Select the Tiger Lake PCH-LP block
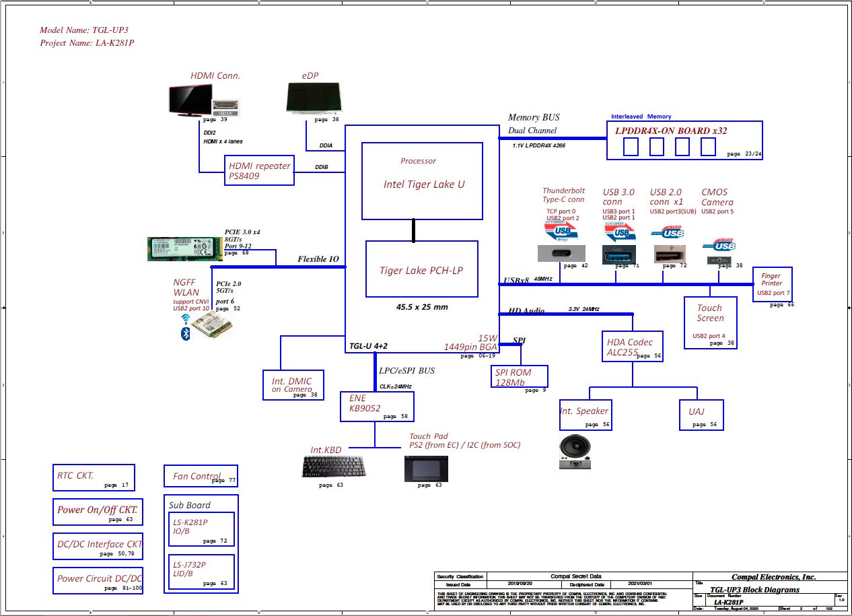This screenshot has width=852, height=616. click(x=422, y=269)
